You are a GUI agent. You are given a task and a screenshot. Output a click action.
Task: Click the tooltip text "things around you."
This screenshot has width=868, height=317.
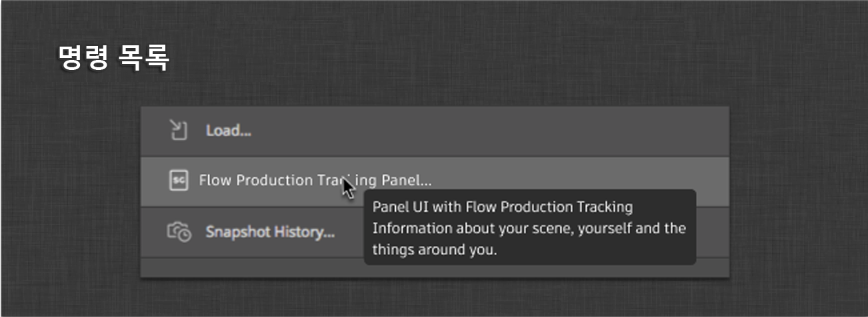tap(434, 250)
